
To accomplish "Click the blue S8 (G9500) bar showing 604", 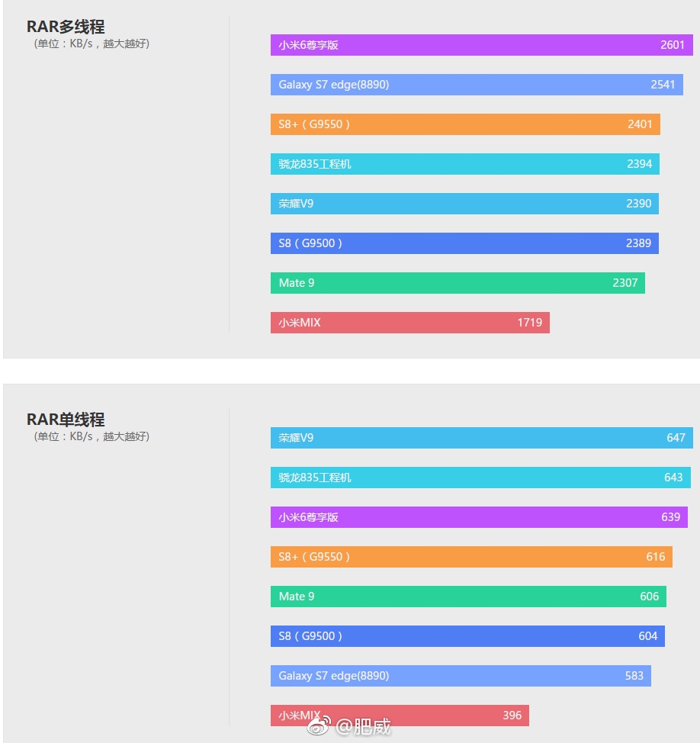I will 467,636.
